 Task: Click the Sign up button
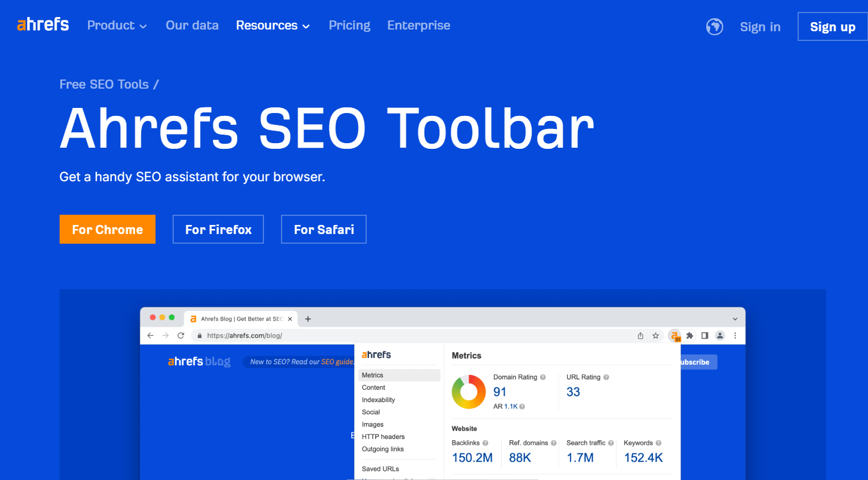point(832,27)
